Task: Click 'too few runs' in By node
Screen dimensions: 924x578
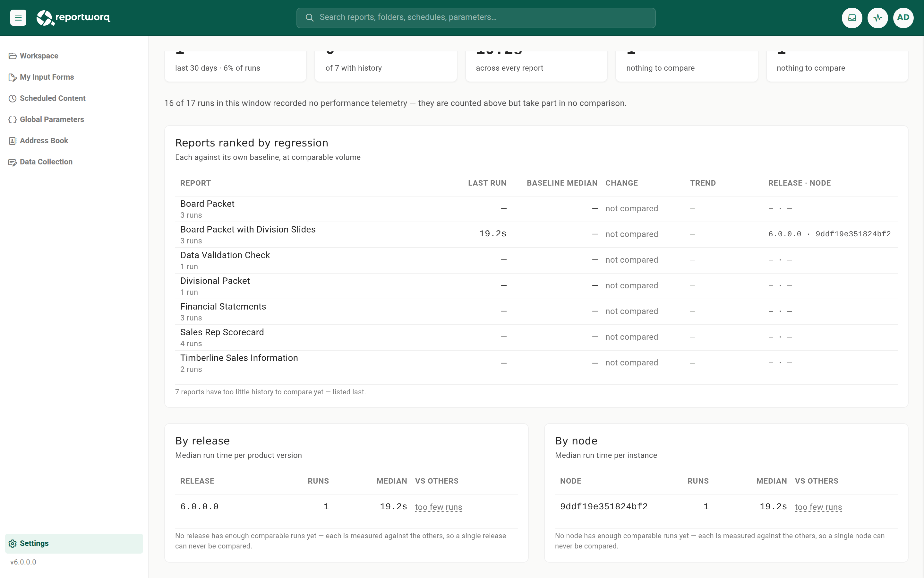Action: [x=818, y=507]
